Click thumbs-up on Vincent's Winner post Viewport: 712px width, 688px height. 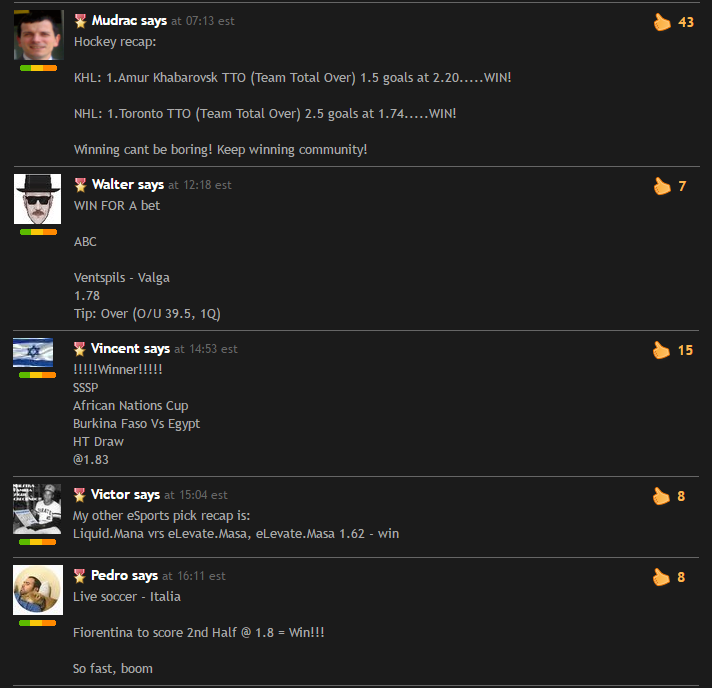[661, 350]
